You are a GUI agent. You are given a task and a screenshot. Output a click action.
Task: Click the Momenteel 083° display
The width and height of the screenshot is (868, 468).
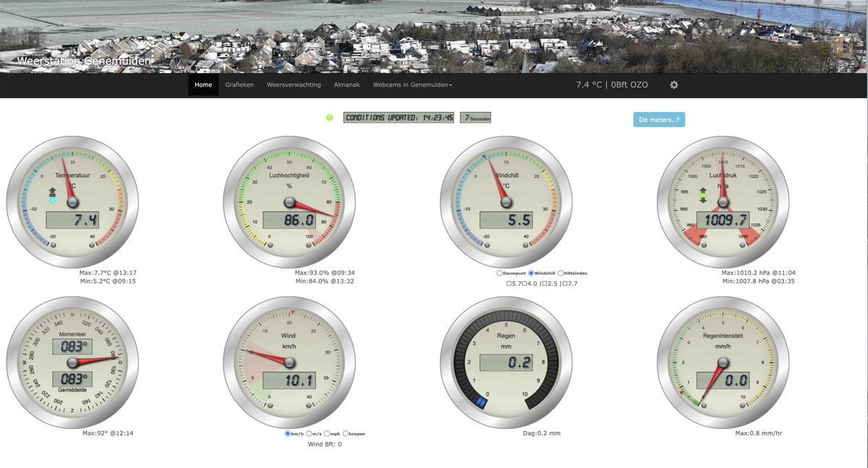[x=72, y=346]
